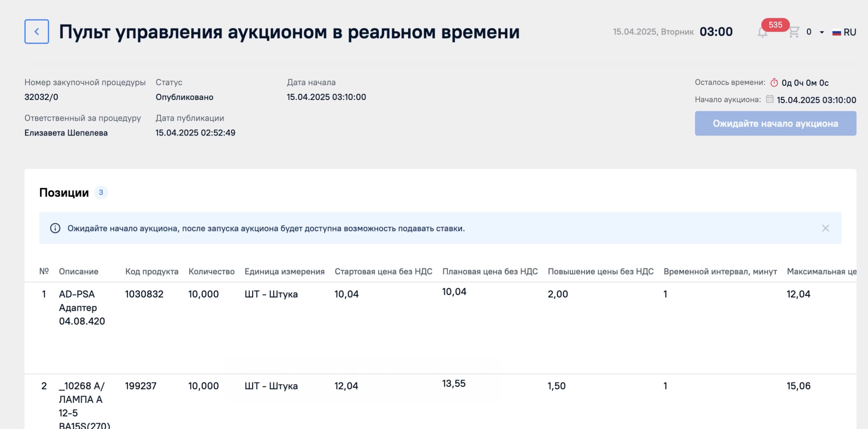The width and height of the screenshot is (868, 429).
Task: Click the 535 notification badge
Action: [775, 25]
